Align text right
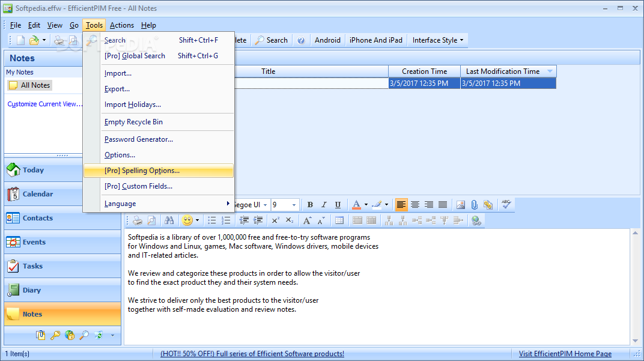 click(x=429, y=204)
